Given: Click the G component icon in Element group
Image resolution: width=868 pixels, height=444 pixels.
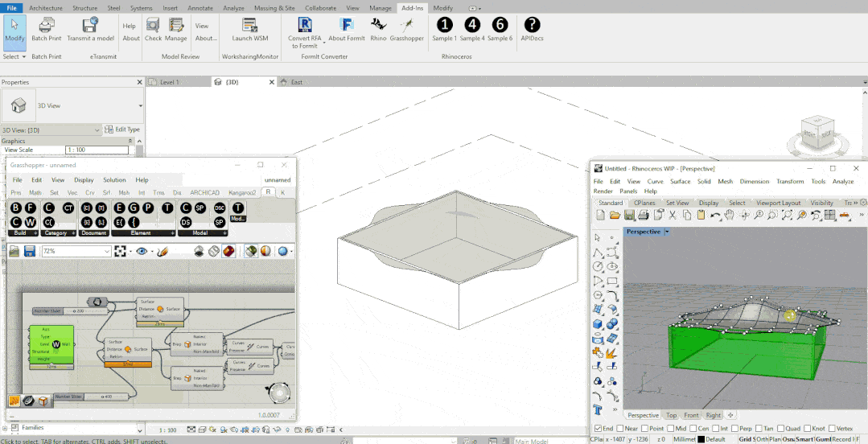Looking at the screenshot, I should coord(134,208).
